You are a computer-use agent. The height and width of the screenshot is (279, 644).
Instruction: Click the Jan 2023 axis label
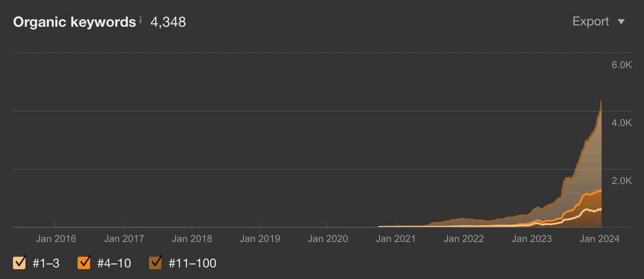531,239
